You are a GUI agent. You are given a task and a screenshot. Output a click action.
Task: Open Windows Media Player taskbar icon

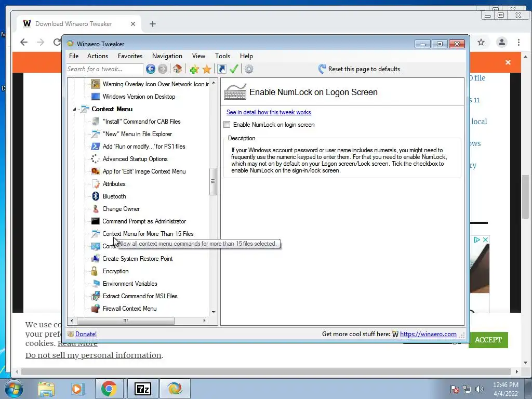tap(77, 389)
